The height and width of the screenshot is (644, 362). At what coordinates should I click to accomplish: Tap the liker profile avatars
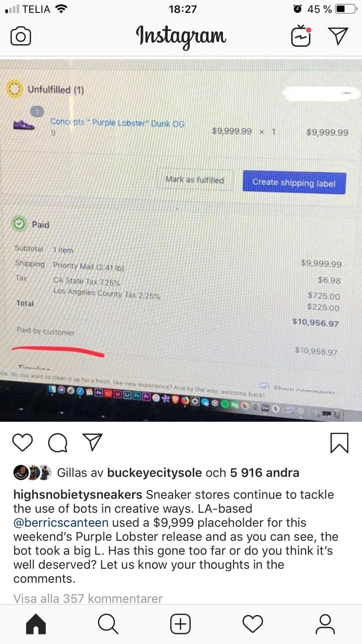point(32,472)
